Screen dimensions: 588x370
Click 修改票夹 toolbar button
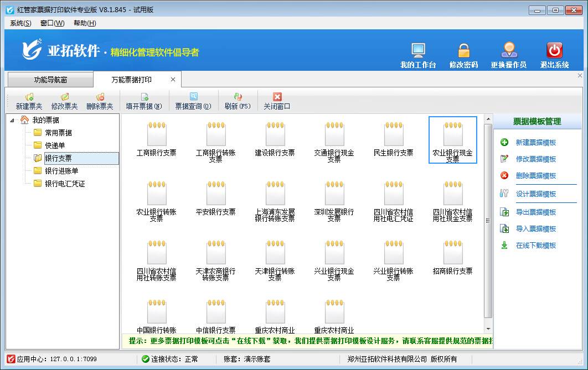click(x=64, y=102)
